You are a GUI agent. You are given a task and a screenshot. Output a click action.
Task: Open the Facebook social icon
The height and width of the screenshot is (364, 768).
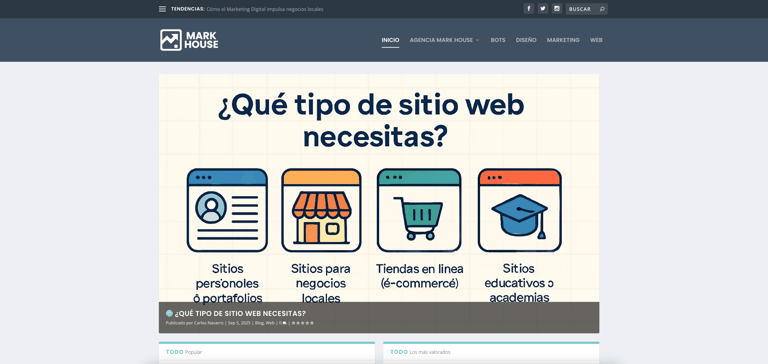point(528,9)
